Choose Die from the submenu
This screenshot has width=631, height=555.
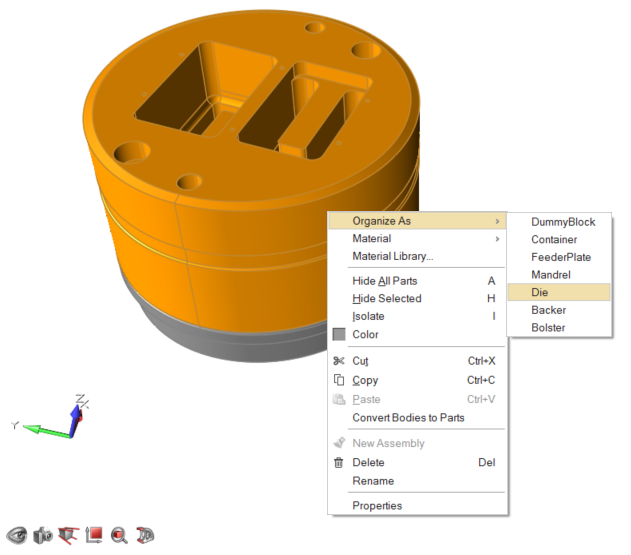(540, 292)
